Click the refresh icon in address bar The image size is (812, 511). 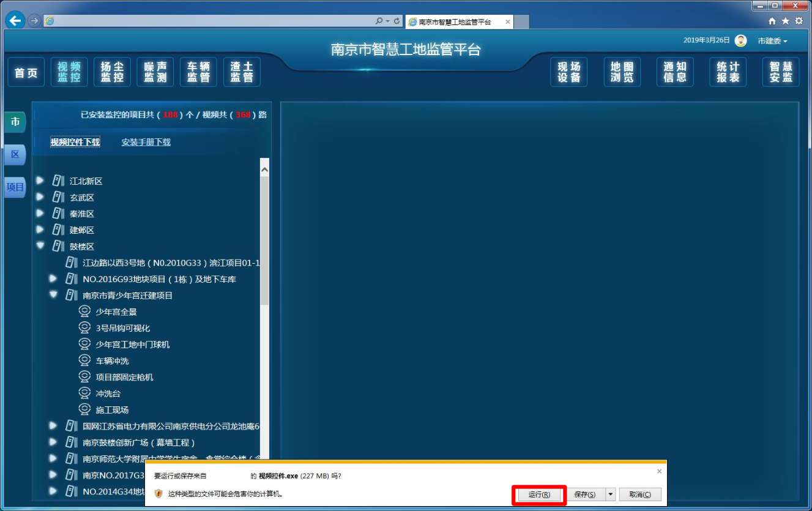click(x=397, y=21)
